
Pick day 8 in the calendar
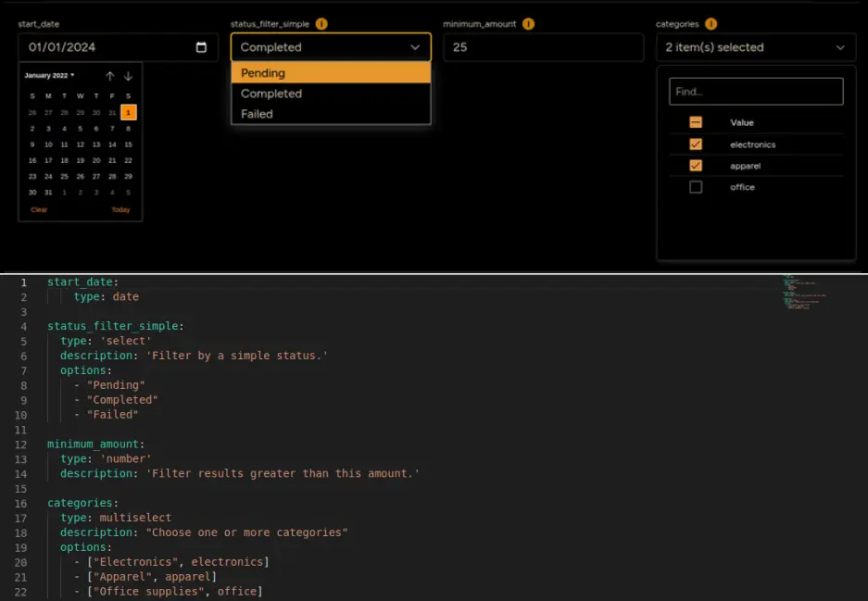(128, 129)
